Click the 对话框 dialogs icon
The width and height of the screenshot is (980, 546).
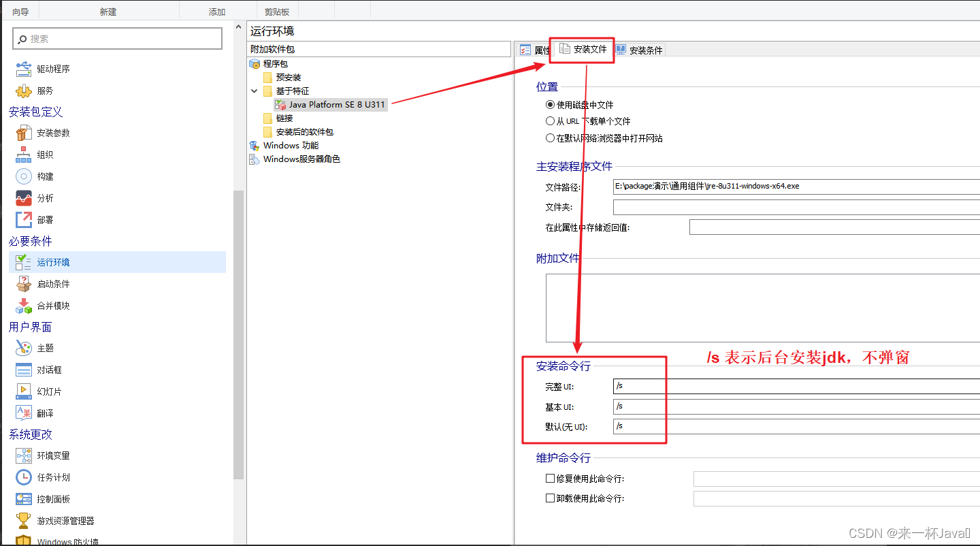coord(24,370)
